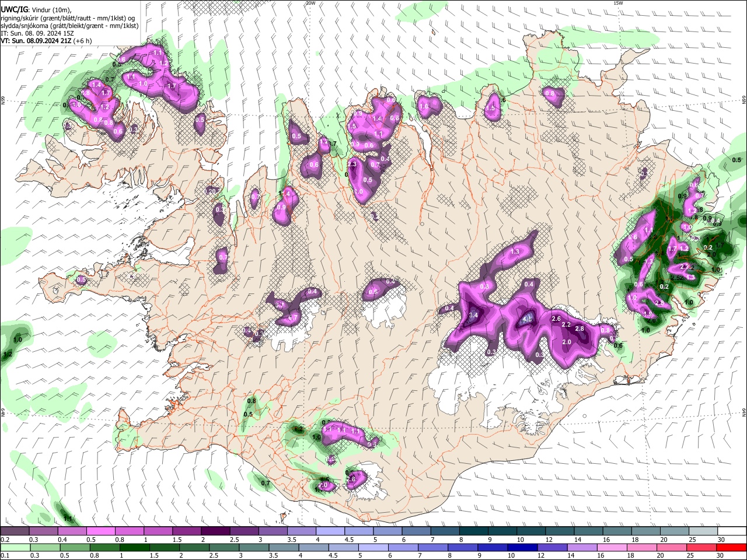Viewport: 747px width, 560px height.
Task: Click the dusky mauve legend swatch between 0.2 and 0.3
Action: [x=16, y=531]
